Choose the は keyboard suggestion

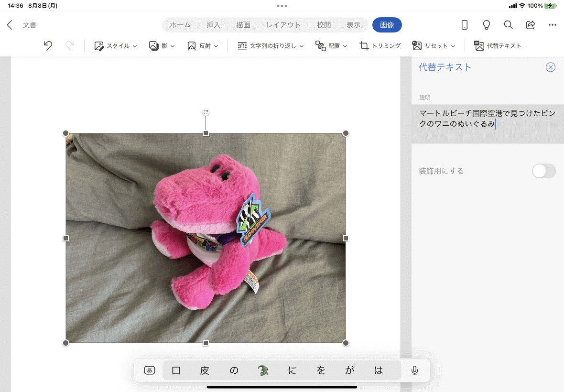(379, 370)
